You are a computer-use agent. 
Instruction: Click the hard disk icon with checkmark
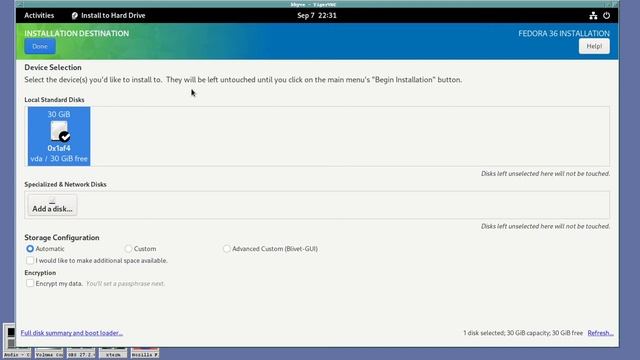tap(60, 131)
